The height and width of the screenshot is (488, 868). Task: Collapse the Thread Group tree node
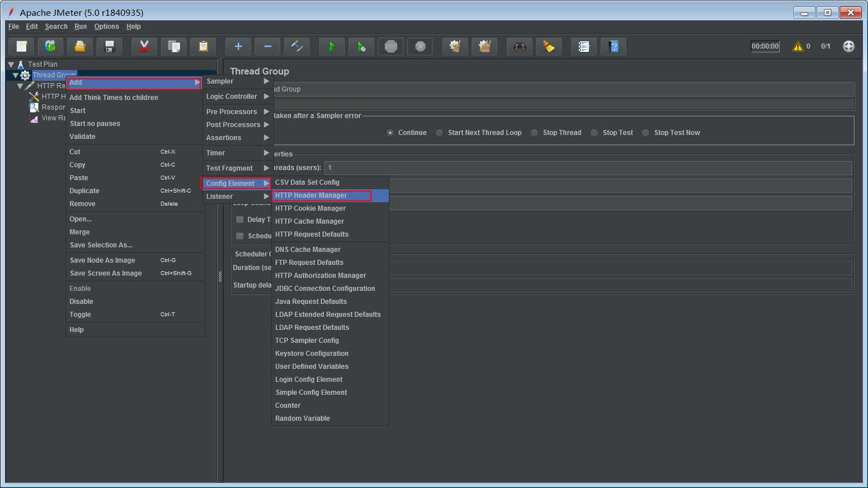coord(15,75)
